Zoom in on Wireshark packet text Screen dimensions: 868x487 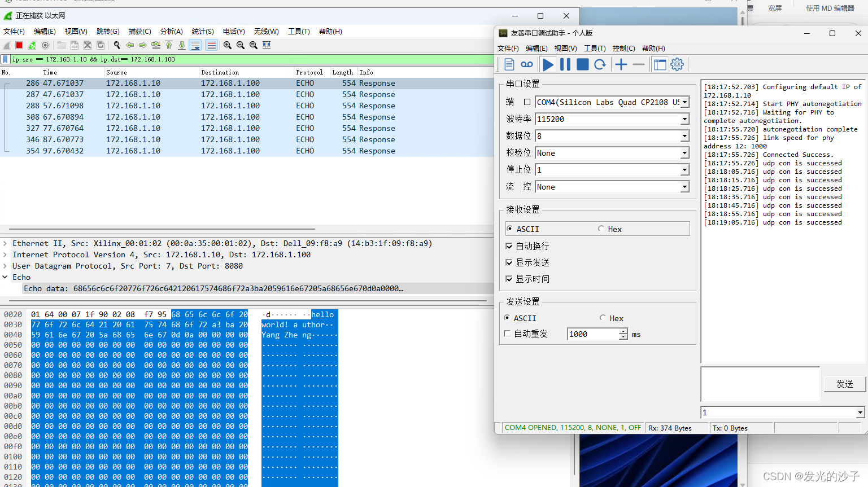pyautogui.click(x=228, y=45)
